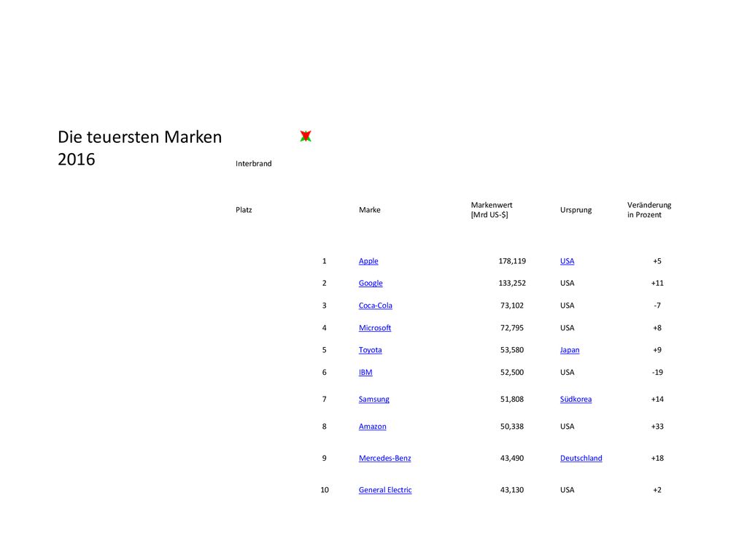747x560 pixels.
Task: Select USA in the Amazon row
Action: point(568,426)
